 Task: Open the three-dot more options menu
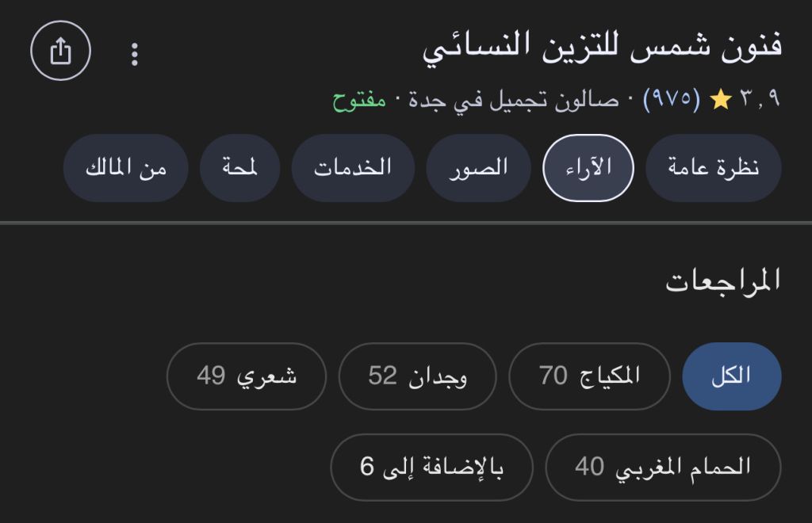(135, 54)
